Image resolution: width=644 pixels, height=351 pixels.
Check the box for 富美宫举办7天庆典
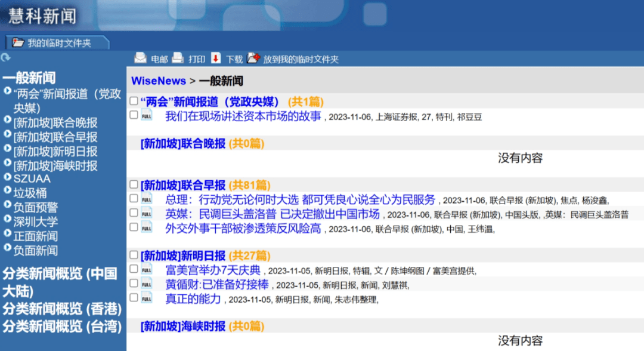[134, 269]
